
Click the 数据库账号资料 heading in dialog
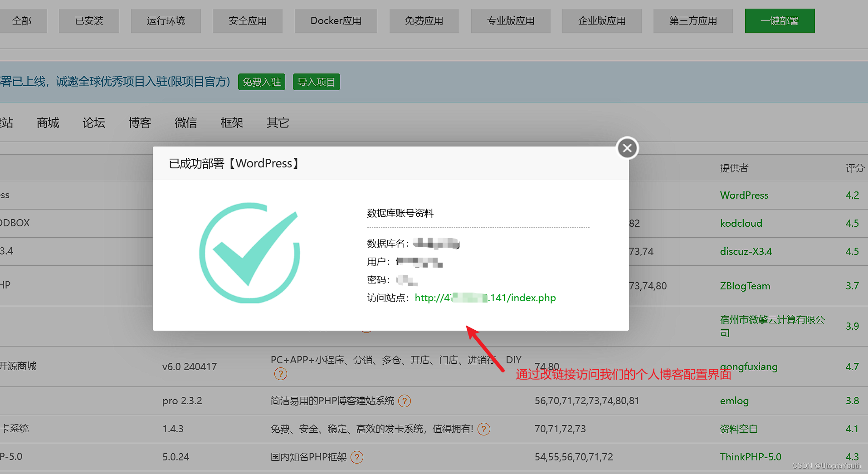coord(400,213)
